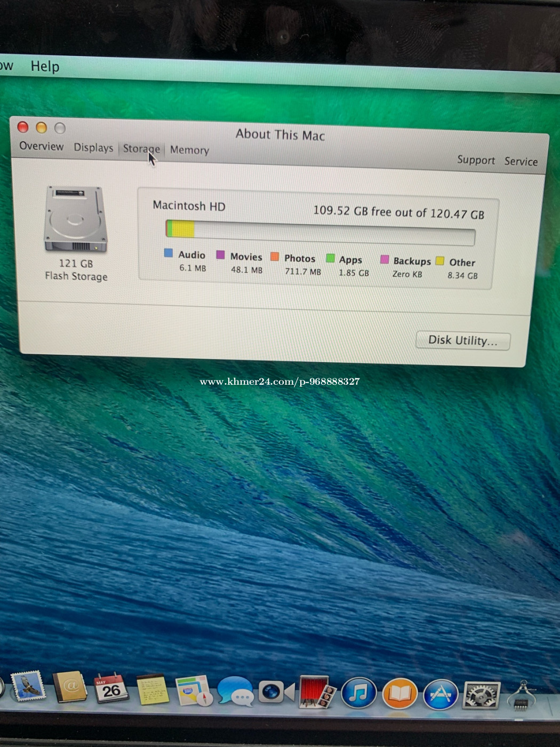Click the About This Mac window title
The width and height of the screenshot is (560, 747).
[x=280, y=134]
